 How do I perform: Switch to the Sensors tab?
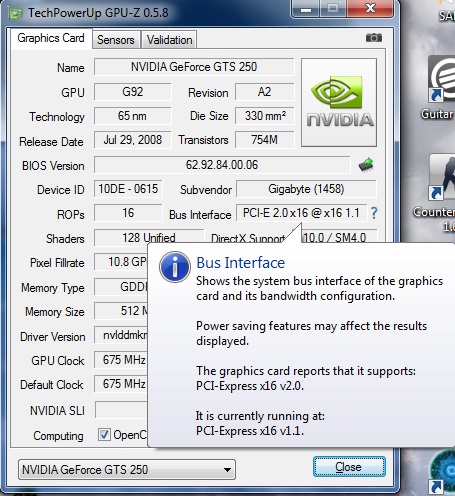click(x=116, y=40)
